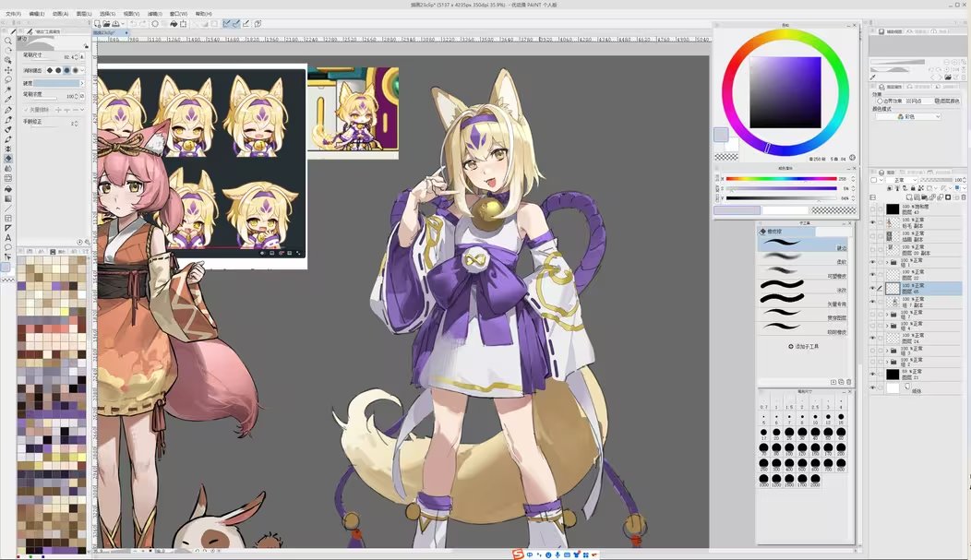
Task: Select the Text tool (A icon)
Action: click(8, 237)
